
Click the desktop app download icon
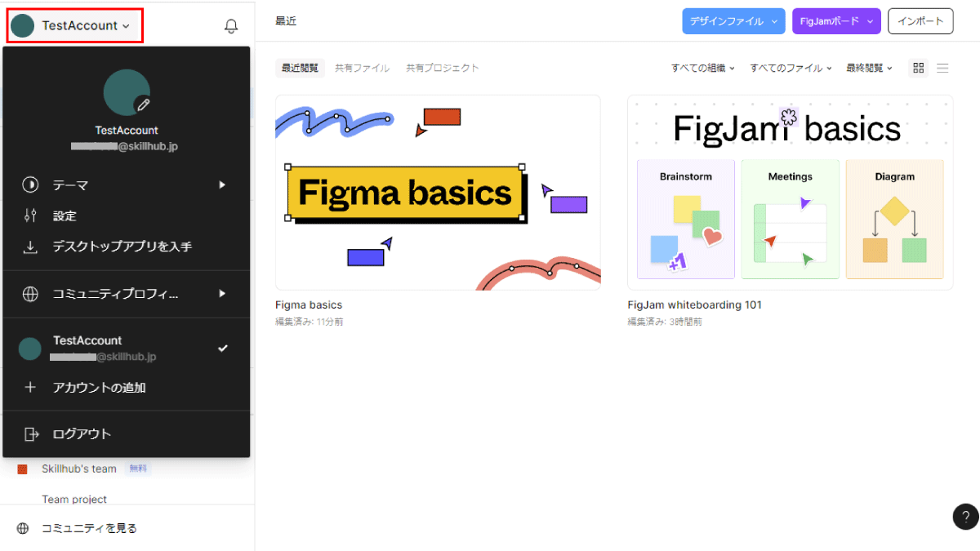pos(30,247)
